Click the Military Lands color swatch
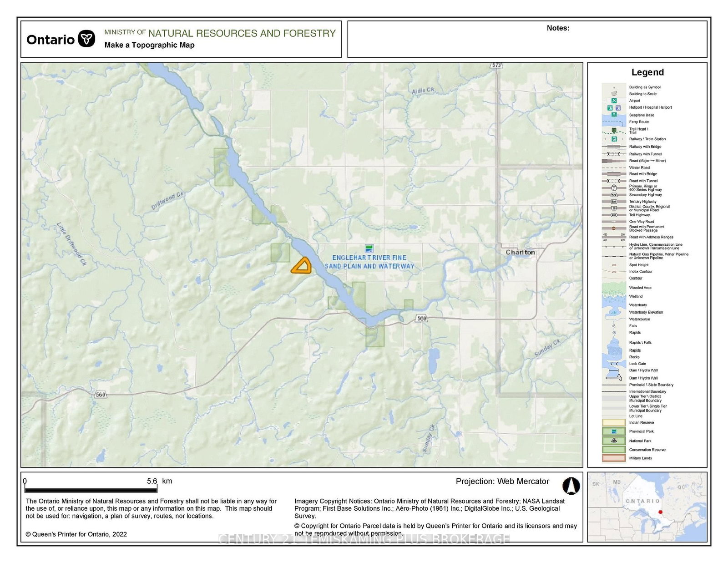The image size is (728, 563). pos(614,458)
